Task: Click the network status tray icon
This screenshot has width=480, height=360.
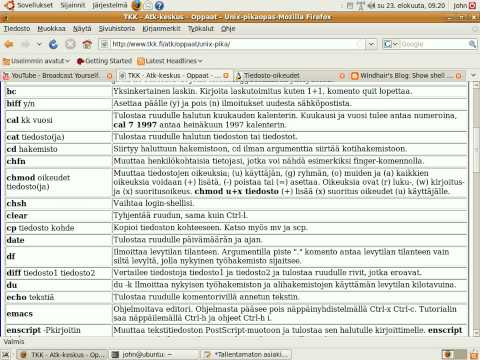Action: [361, 5]
